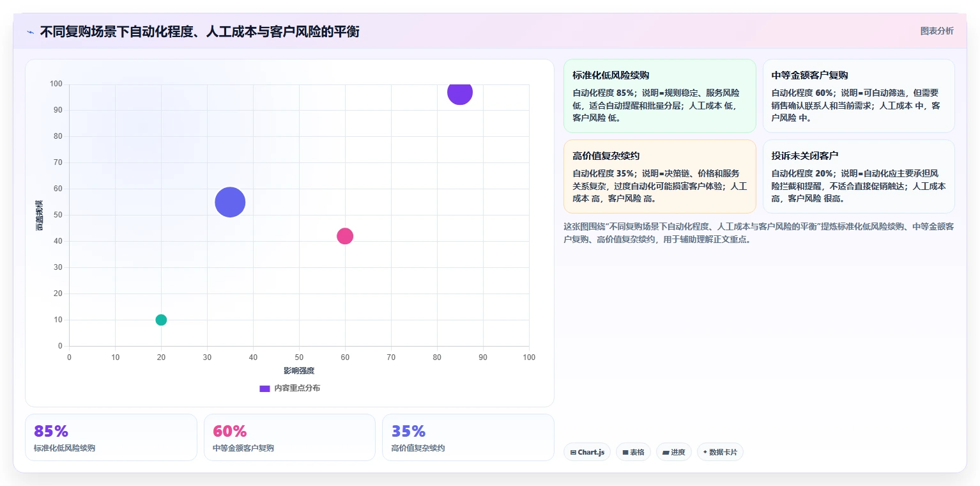980x486 pixels.
Task: Click the indigo bubble in the chart
Action: point(230,202)
